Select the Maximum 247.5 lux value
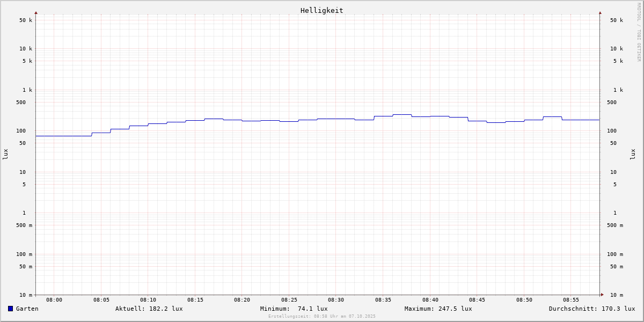644x322 pixels. [x=438, y=309]
